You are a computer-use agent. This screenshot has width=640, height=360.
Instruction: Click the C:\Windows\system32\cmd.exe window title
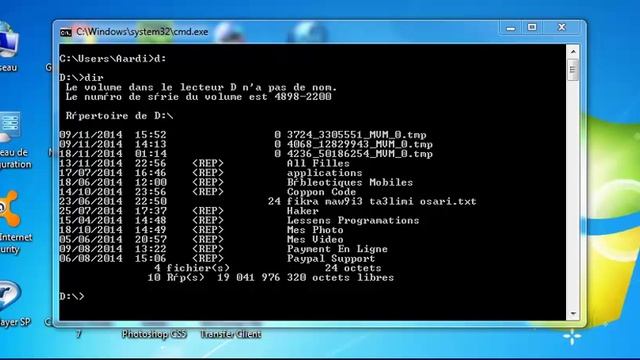[142, 32]
